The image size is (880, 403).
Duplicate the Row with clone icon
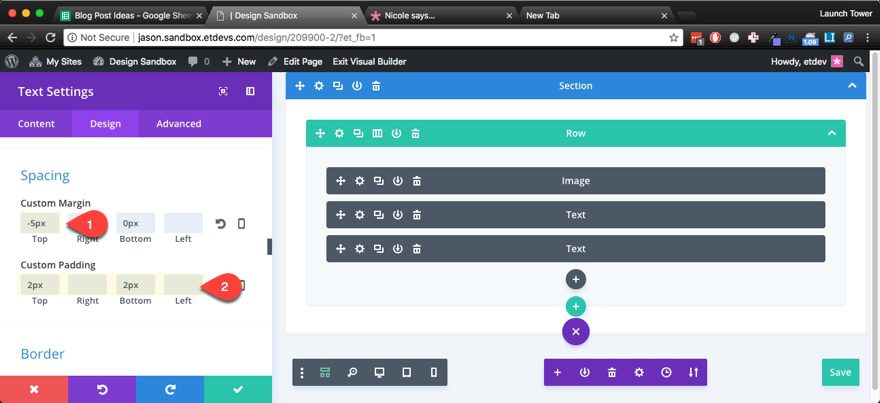point(358,134)
